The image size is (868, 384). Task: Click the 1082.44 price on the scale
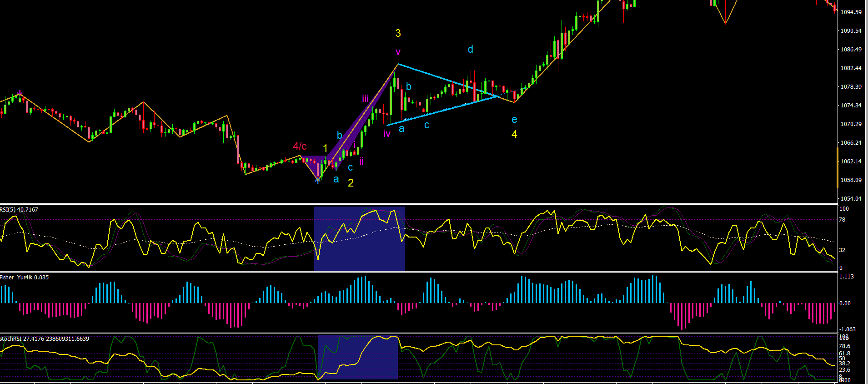click(x=851, y=68)
